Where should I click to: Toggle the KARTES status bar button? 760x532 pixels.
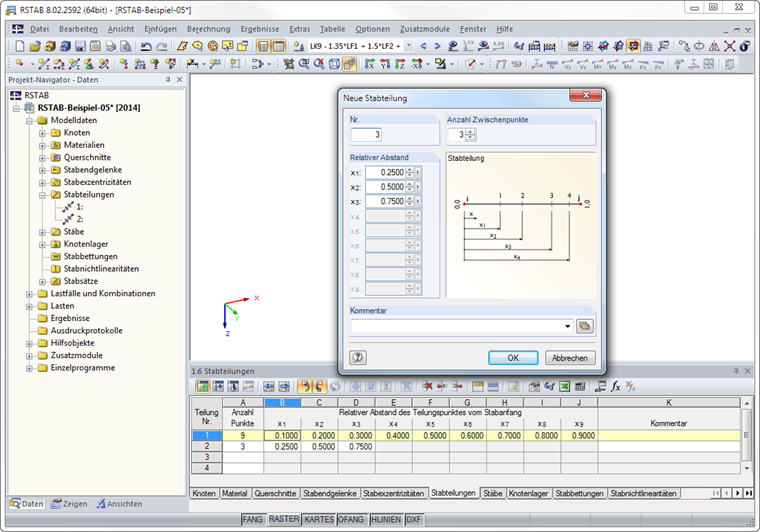(319, 519)
